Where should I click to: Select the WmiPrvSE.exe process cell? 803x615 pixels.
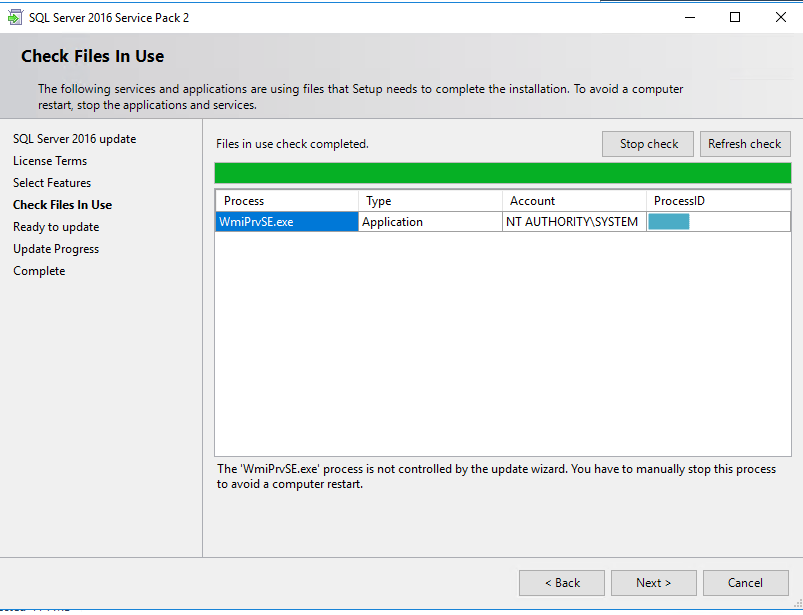287,222
